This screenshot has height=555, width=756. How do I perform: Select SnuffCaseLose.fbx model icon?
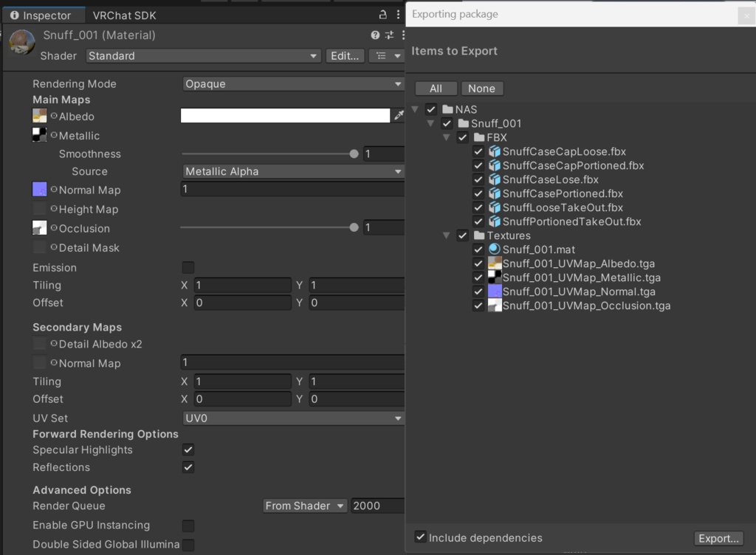coord(494,179)
